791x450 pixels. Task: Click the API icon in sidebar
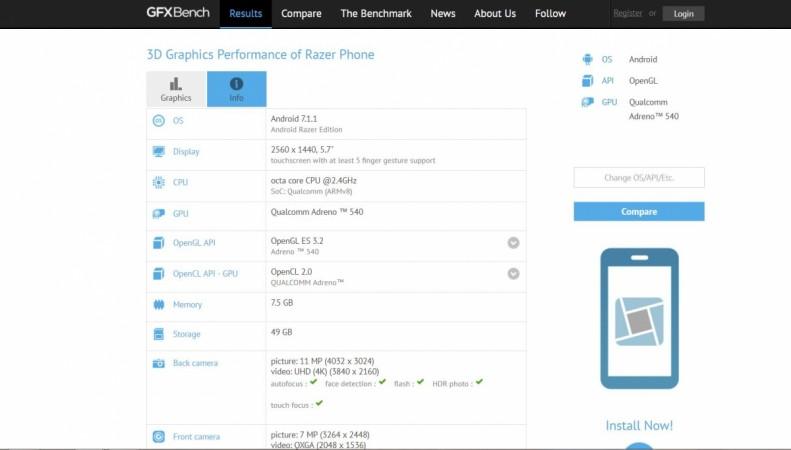coord(587,81)
